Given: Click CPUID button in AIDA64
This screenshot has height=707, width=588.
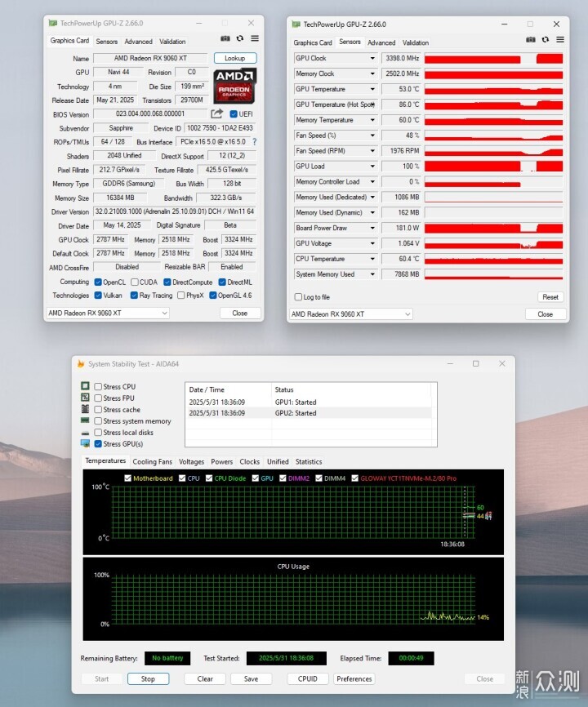Looking at the screenshot, I should click(308, 678).
